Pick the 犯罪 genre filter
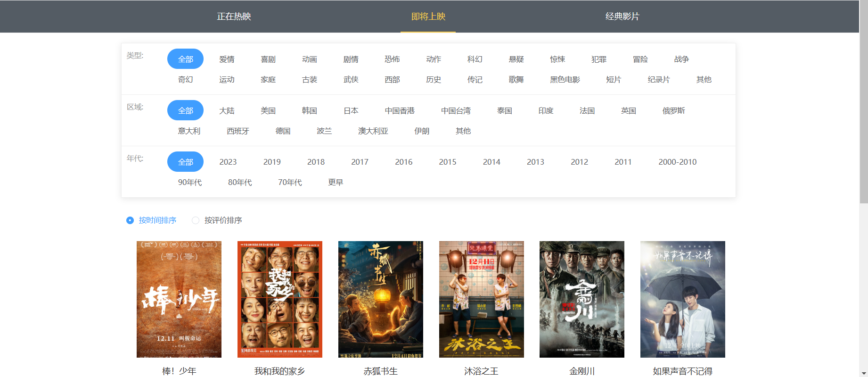868x377 pixels. click(x=599, y=59)
